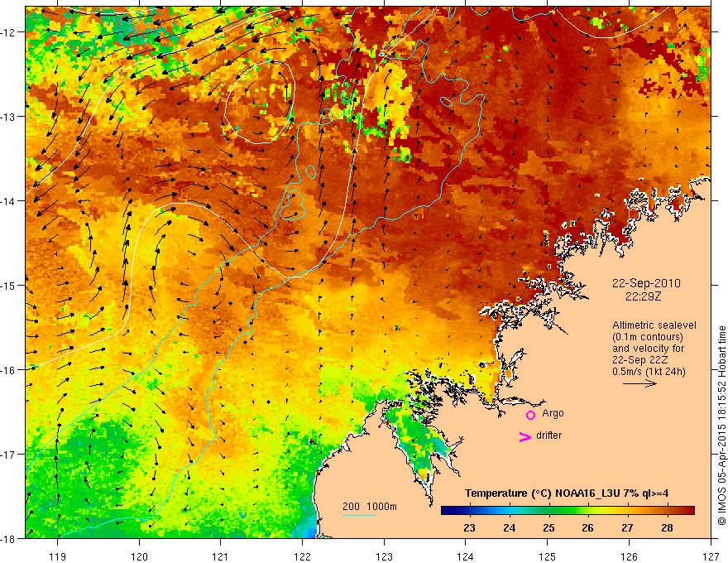Click the 'Altimetric sealevel' legend text

click(x=654, y=325)
